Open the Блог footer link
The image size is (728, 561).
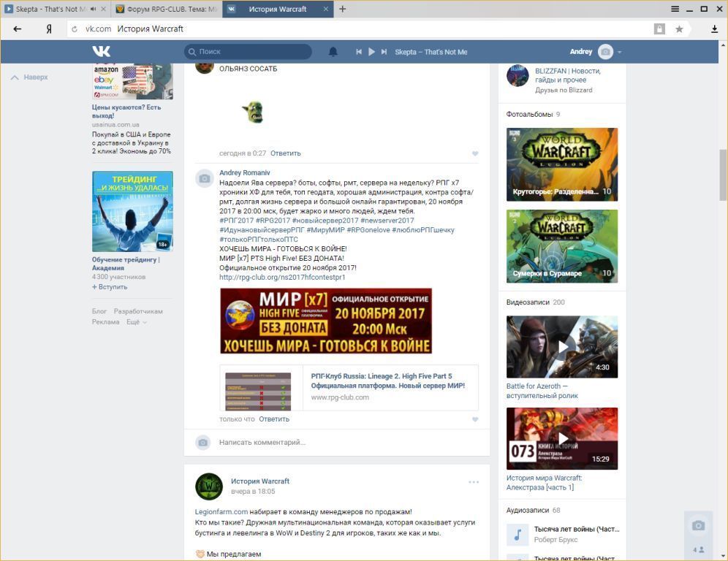pos(99,311)
